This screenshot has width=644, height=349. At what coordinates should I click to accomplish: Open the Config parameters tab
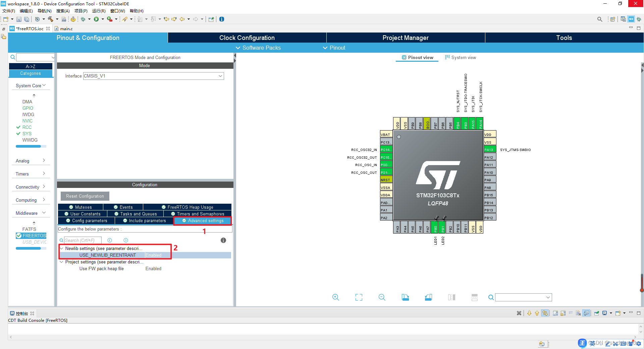click(x=86, y=220)
